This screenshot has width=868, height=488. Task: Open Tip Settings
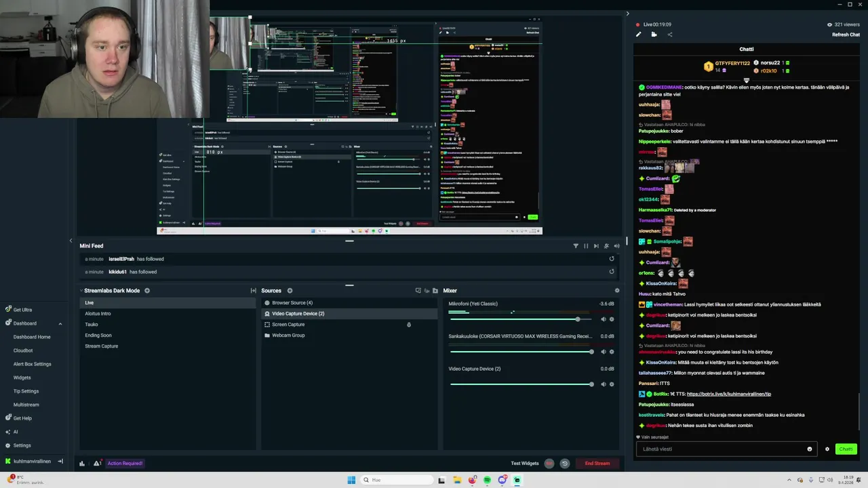tap(26, 391)
